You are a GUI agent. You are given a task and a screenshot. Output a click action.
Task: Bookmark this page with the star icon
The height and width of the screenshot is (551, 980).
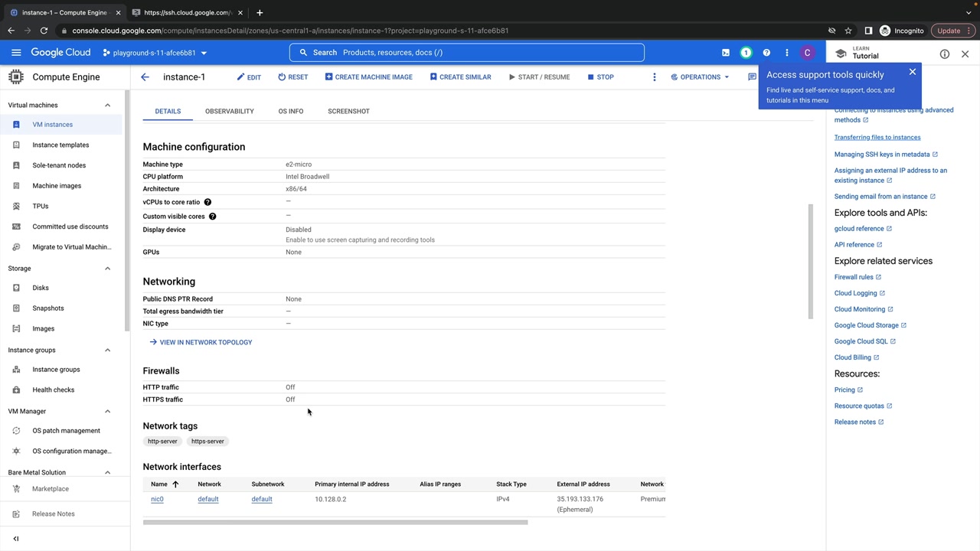(848, 31)
